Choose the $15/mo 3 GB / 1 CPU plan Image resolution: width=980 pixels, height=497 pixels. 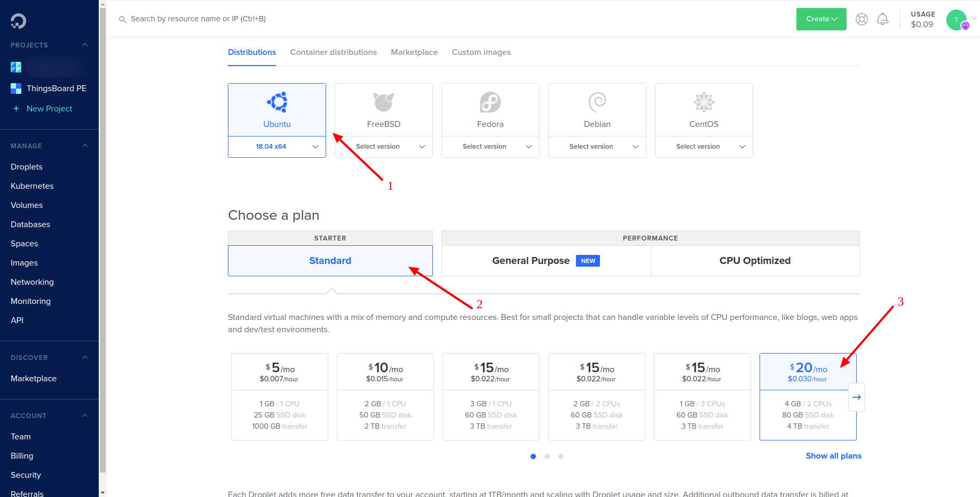(x=491, y=397)
